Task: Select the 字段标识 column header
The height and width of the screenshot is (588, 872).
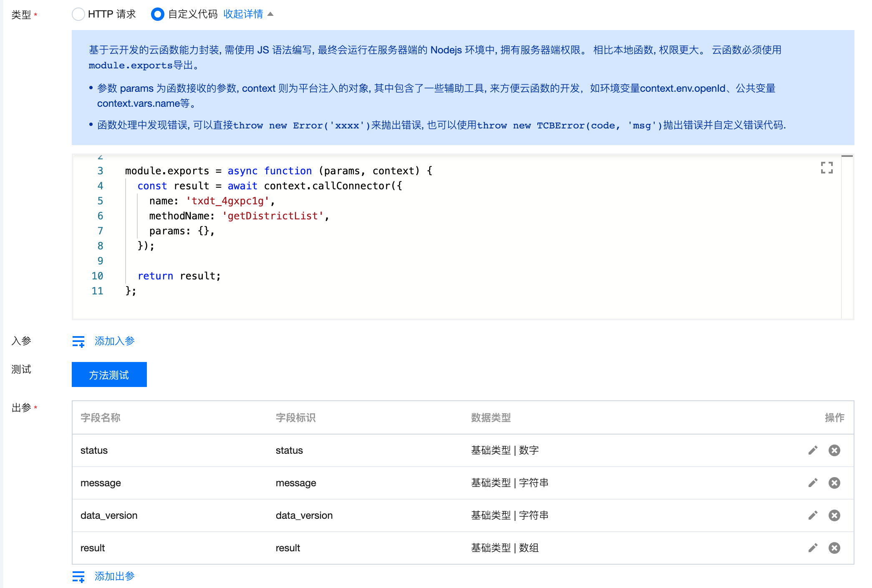Action: pyautogui.click(x=296, y=418)
